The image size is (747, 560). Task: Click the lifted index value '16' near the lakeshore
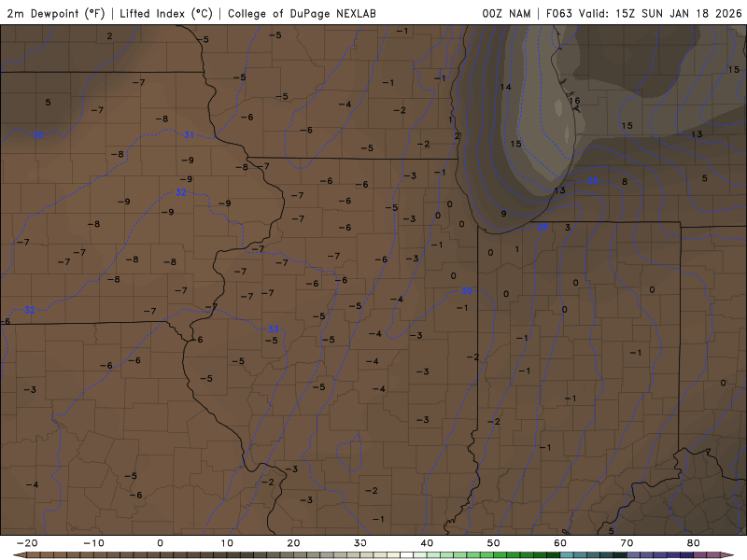tap(574, 101)
